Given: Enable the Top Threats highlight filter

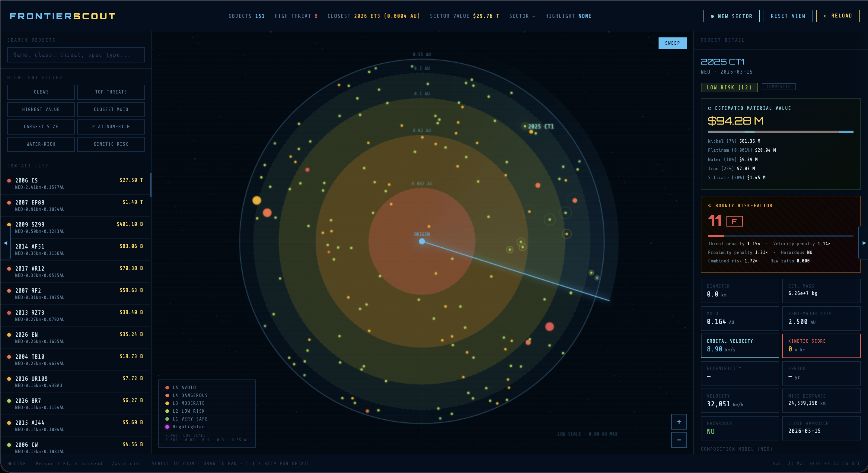Looking at the screenshot, I should [111, 92].
